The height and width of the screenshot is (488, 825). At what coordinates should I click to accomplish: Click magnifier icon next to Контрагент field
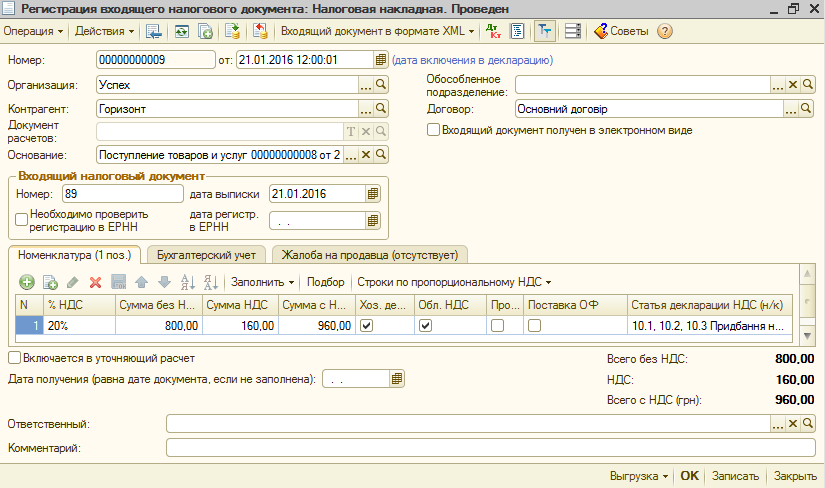(381, 108)
